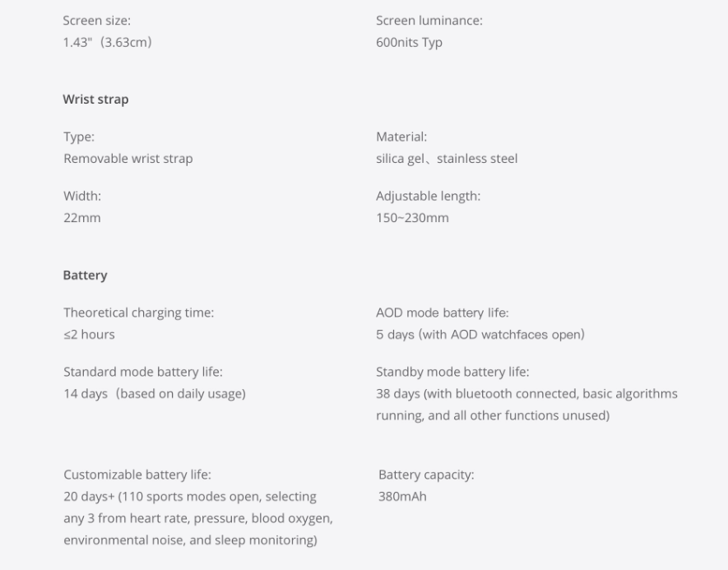Select the AOD mode battery life label

443,313
